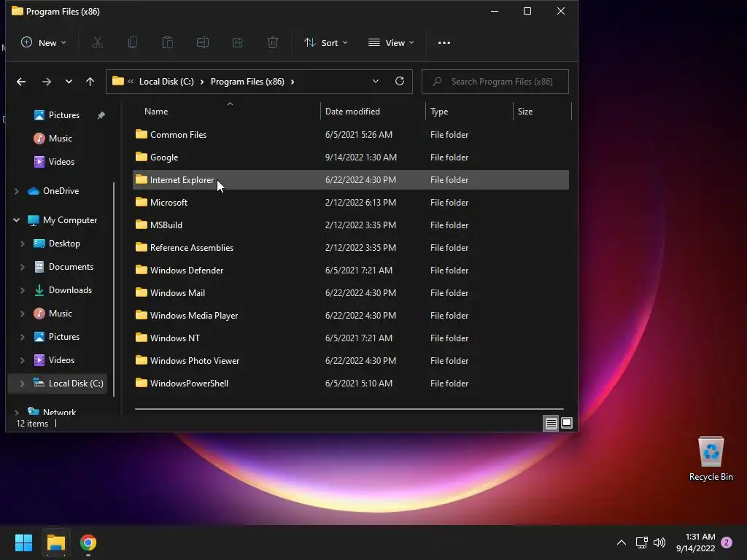
Task: Expand the Network tree node
Action: [x=17, y=412]
